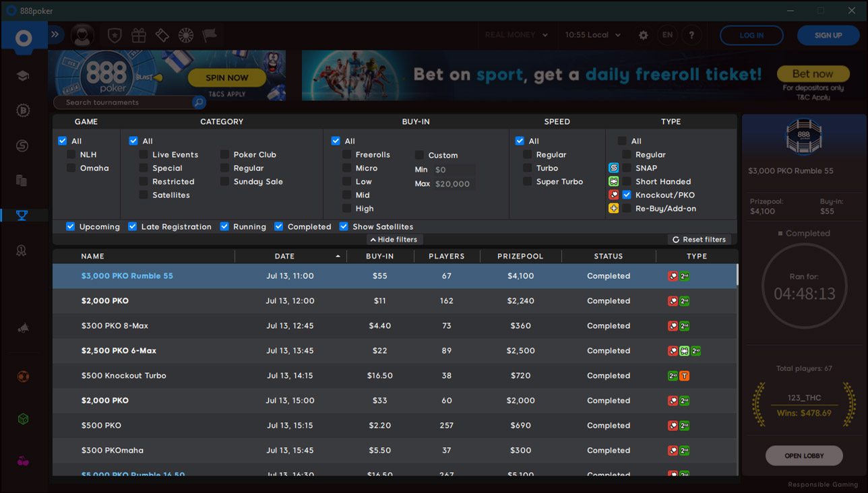The width and height of the screenshot is (868, 493).
Task: Open the EN language selector
Action: [667, 35]
